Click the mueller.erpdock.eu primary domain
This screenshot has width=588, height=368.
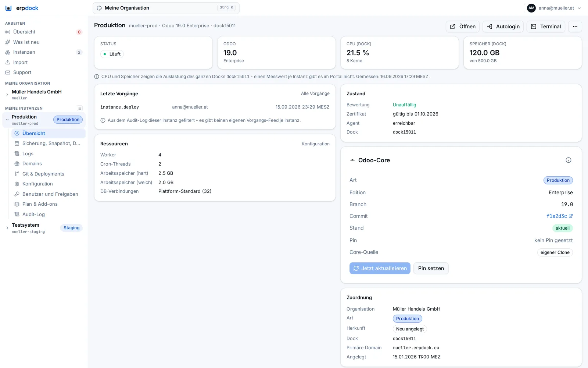coord(416,348)
